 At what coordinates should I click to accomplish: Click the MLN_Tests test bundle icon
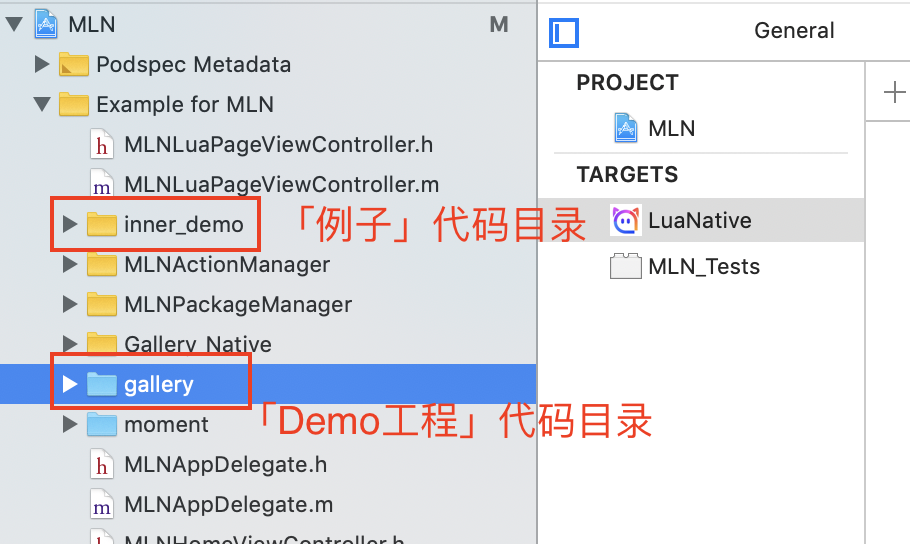click(625, 266)
